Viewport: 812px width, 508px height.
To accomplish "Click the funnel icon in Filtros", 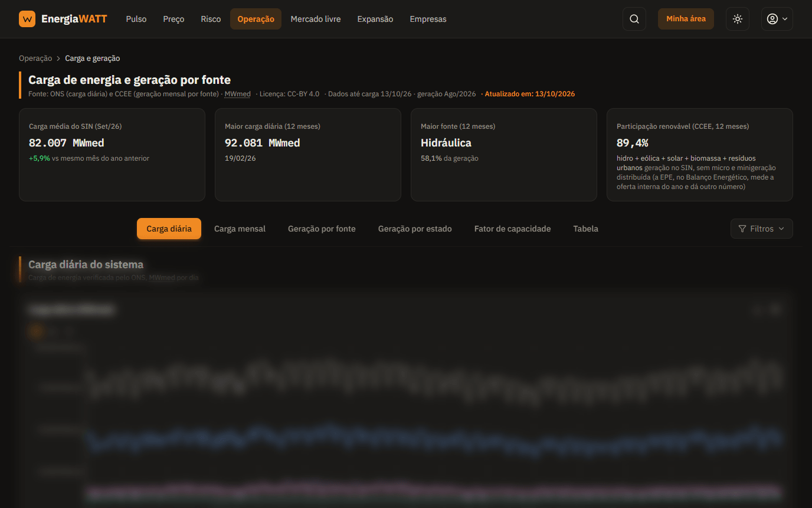I will point(742,229).
